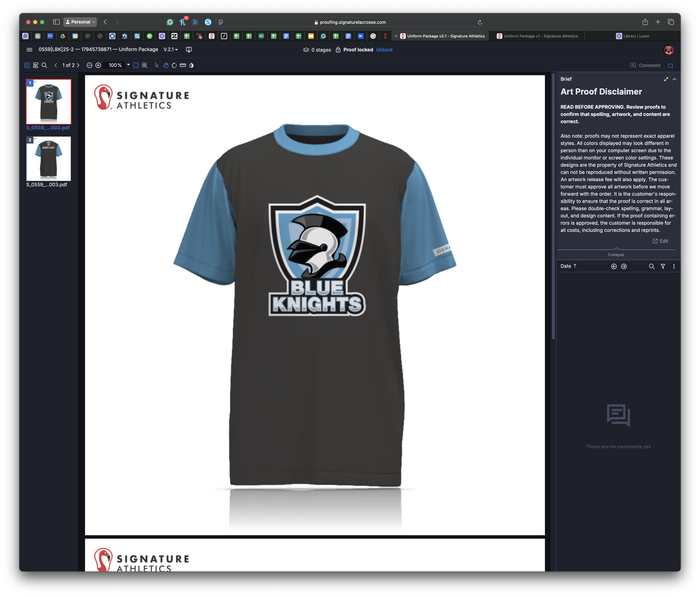Open the zoom percentage dropdown arrow
Viewport: 700px width, 597px height.
(128, 65)
